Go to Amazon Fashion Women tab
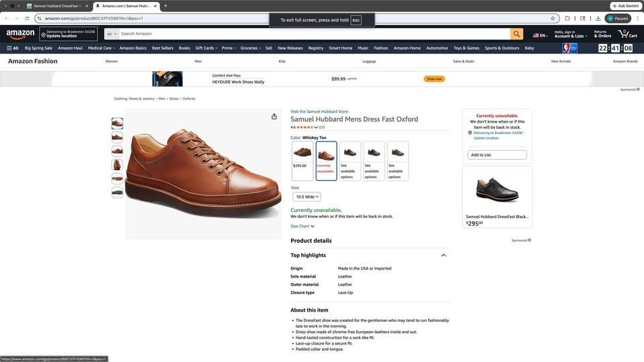644x362 pixels. pos(111,61)
